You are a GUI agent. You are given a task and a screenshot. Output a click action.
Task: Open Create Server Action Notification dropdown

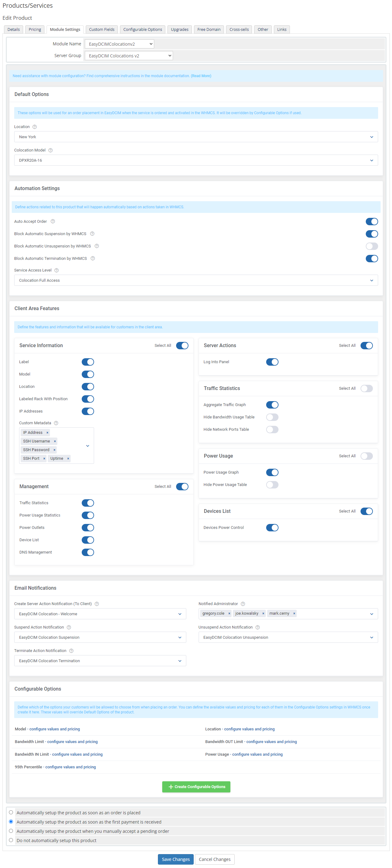point(100,614)
